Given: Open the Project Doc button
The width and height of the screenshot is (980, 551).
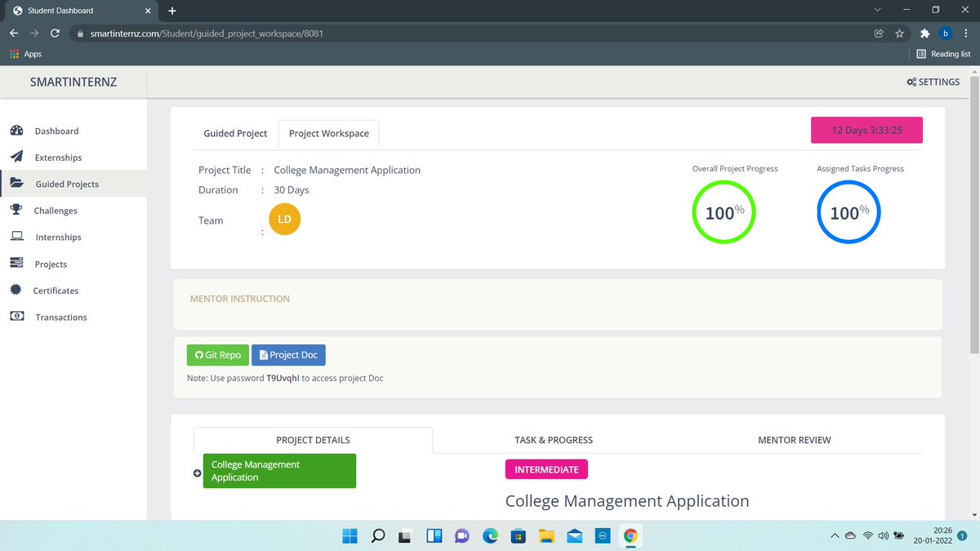Looking at the screenshot, I should pos(288,355).
